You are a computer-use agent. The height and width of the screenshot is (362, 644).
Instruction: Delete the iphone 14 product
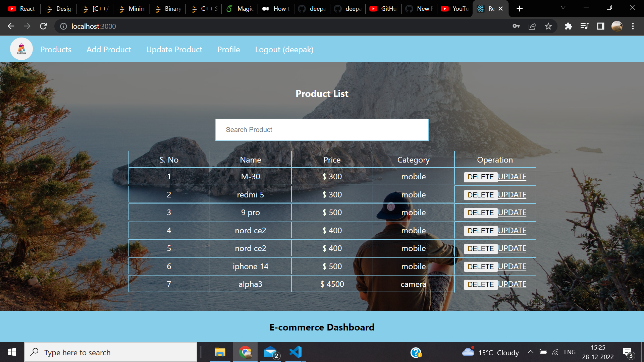coord(481,267)
